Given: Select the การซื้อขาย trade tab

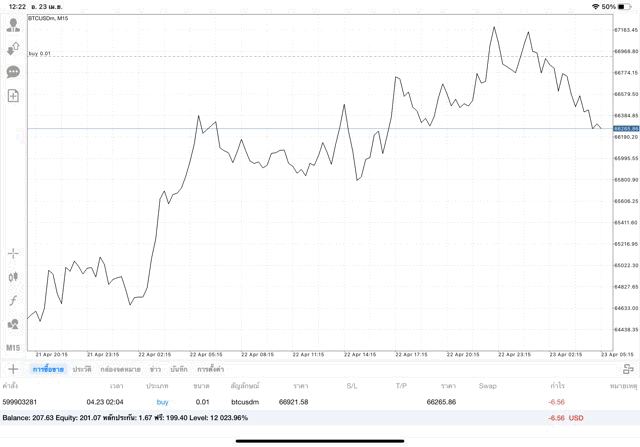Looking at the screenshot, I should click(x=47, y=369).
